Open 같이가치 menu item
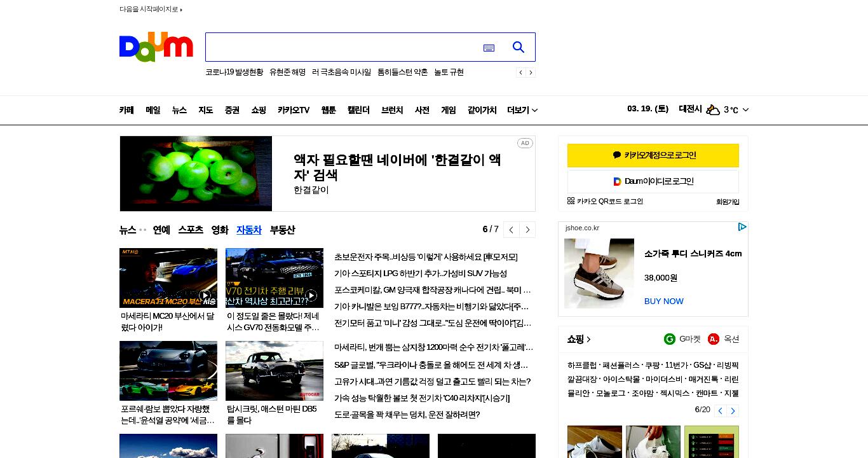This screenshot has height=458, width=868. pyautogui.click(x=482, y=110)
